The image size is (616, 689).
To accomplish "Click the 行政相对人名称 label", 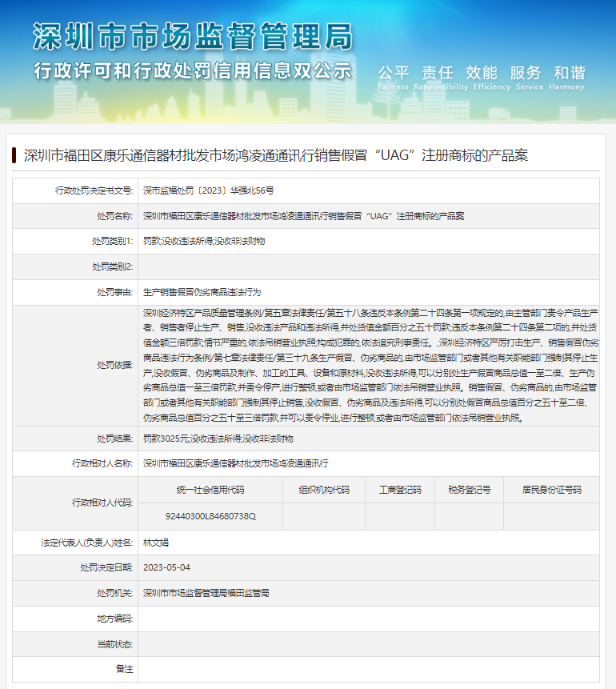I will (x=102, y=463).
